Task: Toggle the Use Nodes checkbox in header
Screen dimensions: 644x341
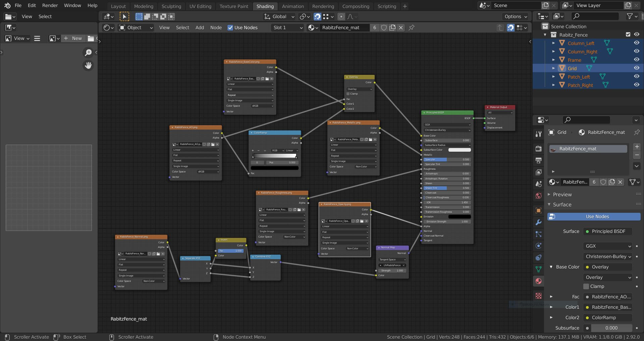Action: tap(230, 28)
